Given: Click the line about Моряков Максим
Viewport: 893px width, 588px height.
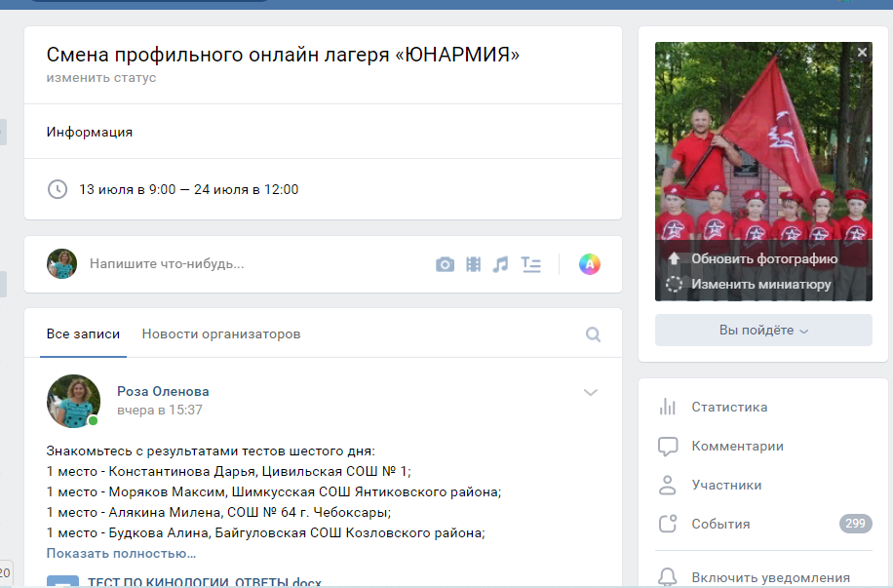Looking at the screenshot, I should pos(273,491).
